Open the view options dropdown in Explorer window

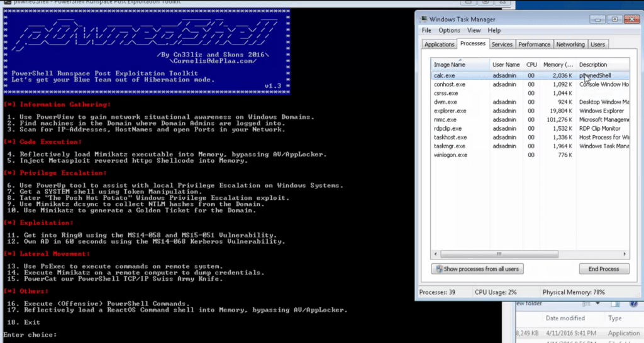597,303
